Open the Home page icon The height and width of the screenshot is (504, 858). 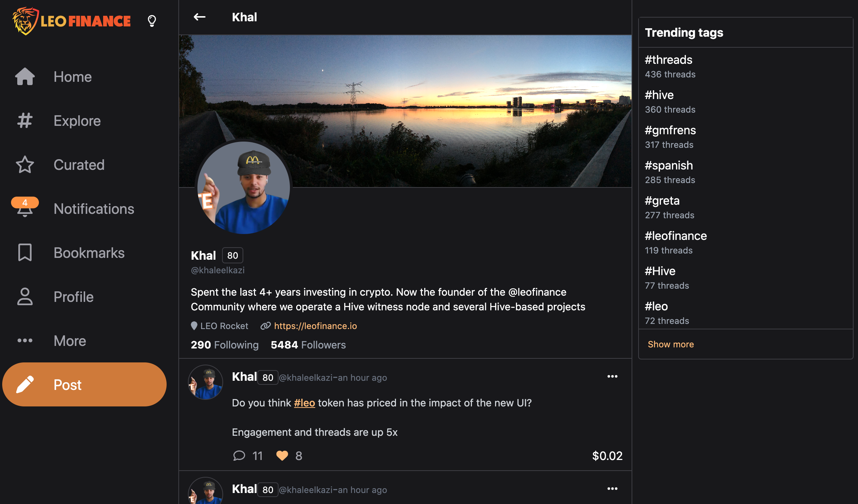25,77
